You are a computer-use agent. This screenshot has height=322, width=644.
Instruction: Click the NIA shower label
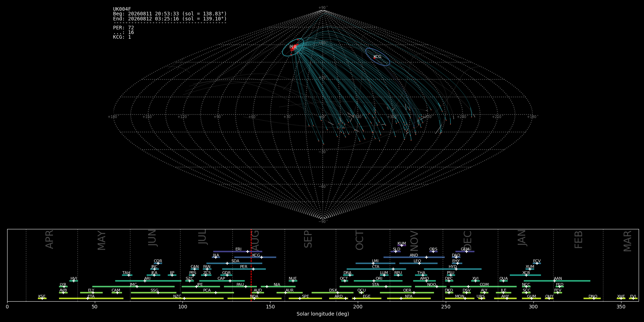click(277, 285)
